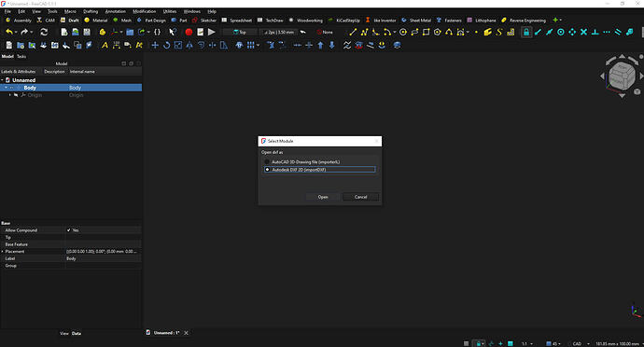Toggle snap to midpoint
Viewport: 644px width, 347px height.
pyautogui.click(x=549, y=32)
